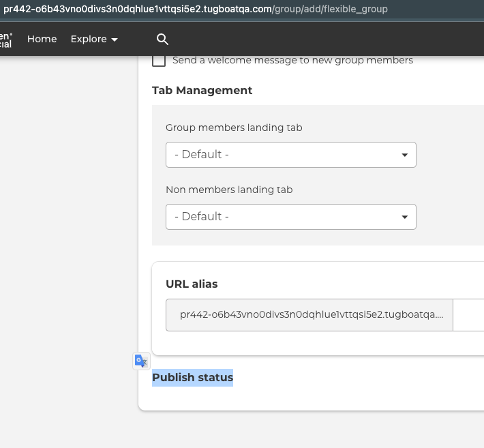Click the caret arrow beside Explore
The height and width of the screenshot is (448, 484).
[x=115, y=40]
